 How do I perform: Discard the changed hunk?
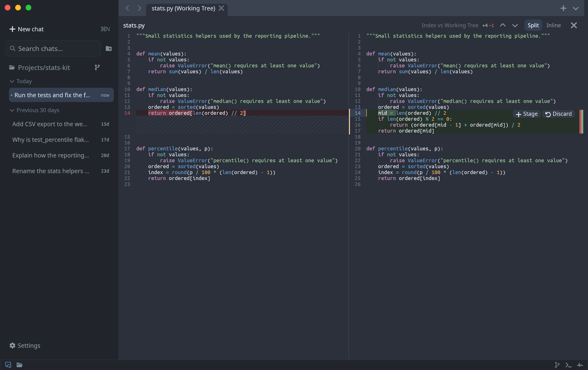pyautogui.click(x=559, y=114)
